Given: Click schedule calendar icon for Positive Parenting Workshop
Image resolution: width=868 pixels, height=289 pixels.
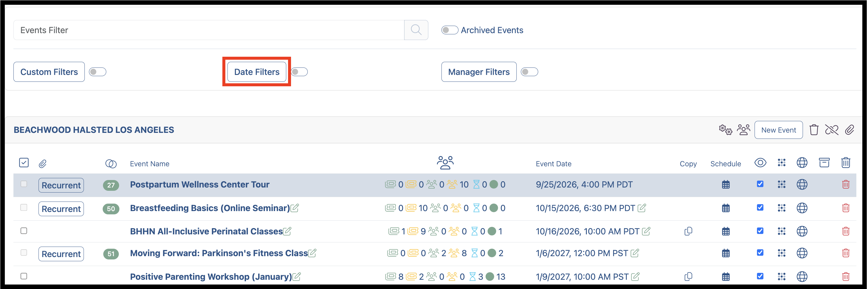Looking at the screenshot, I should coord(726,277).
